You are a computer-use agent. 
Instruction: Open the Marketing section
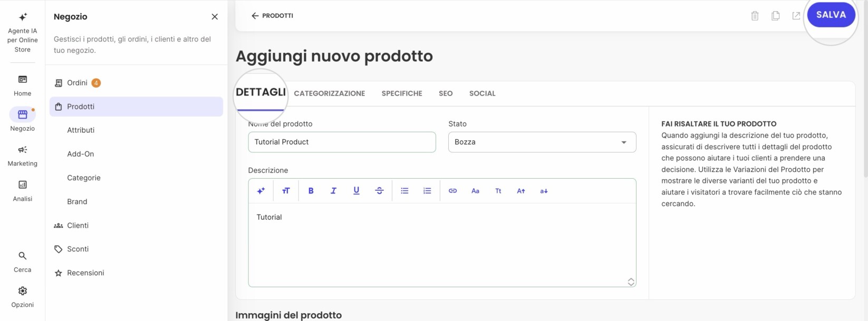click(22, 156)
